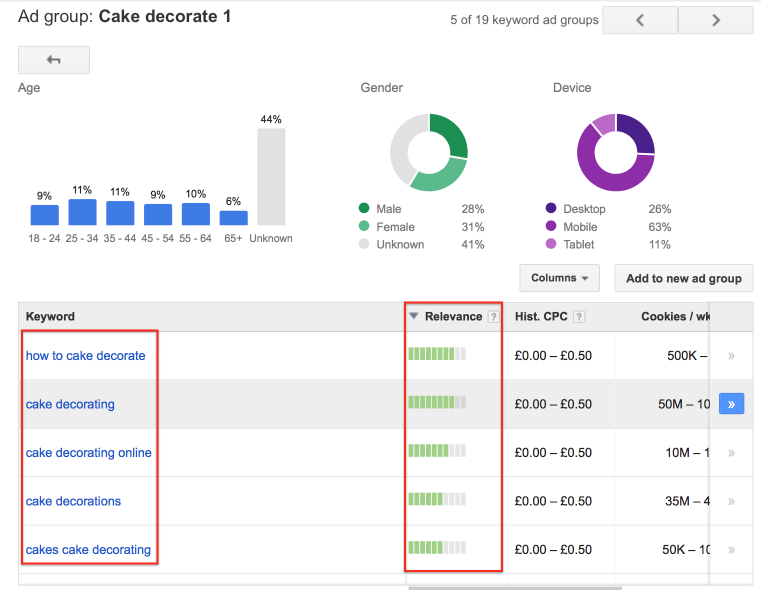The width and height of the screenshot is (761, 590).
Task: Click the relevance bar for 'how to cake decorate'
Action: pyautogui.click(x=437, y=354)
